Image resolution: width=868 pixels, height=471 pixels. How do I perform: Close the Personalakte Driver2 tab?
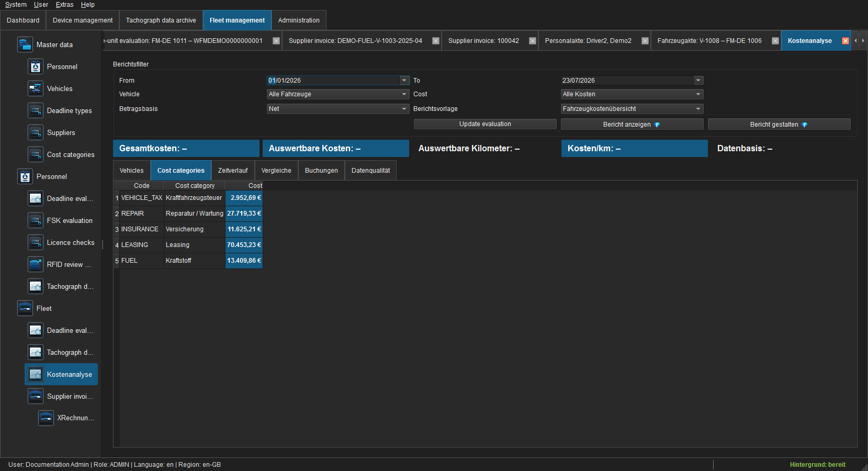(x=645, y=41)
